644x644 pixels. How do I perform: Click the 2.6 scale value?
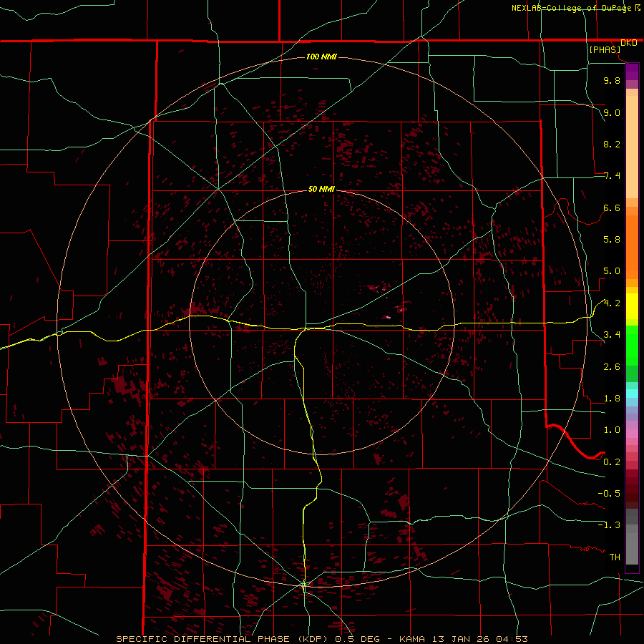point(612,367)
